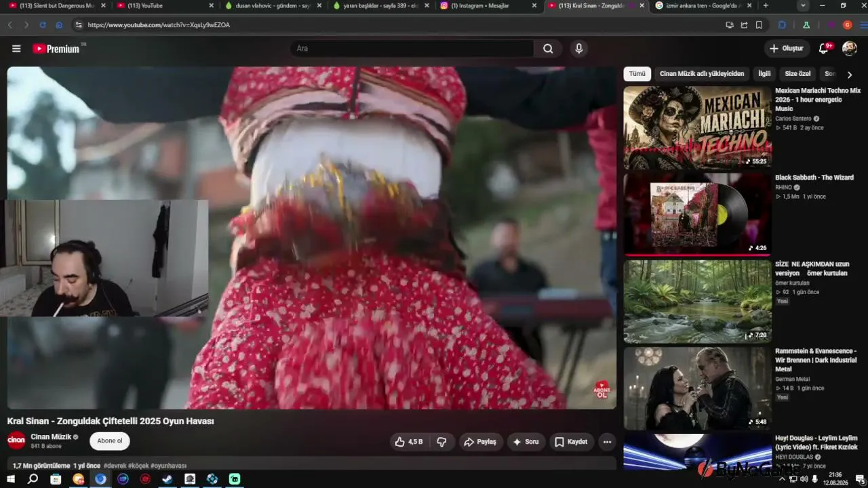Open the green flask browser extension
Image resolution: width=868 pixels, height=488 pixels.
(x=806, y=25)
